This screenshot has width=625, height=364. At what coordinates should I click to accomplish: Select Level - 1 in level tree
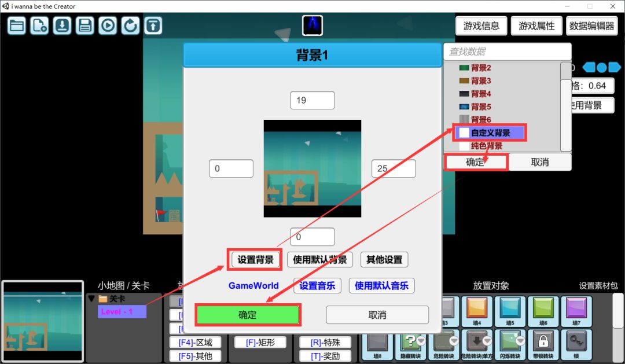122,312
